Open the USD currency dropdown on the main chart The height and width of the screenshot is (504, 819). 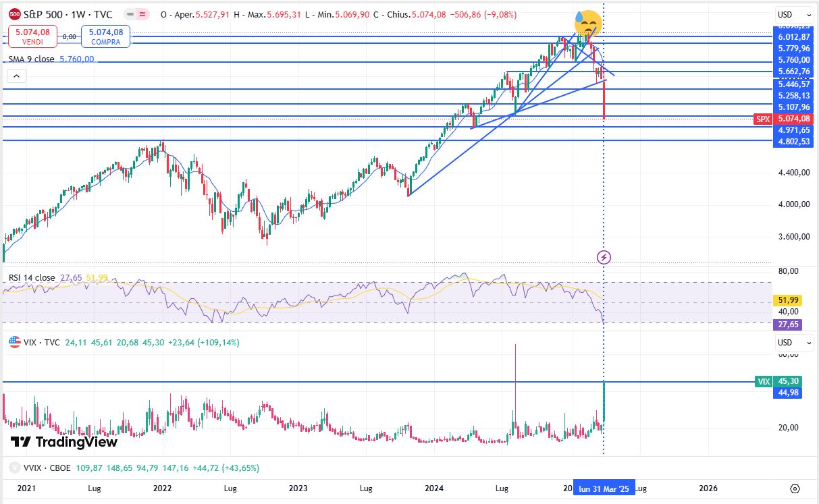(x=793, y=14)
